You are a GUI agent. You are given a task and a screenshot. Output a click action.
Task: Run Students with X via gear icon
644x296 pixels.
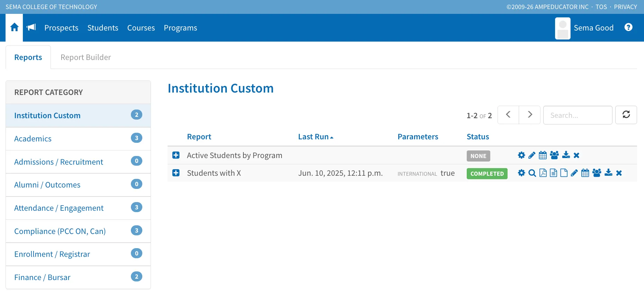tap(521, 173)
